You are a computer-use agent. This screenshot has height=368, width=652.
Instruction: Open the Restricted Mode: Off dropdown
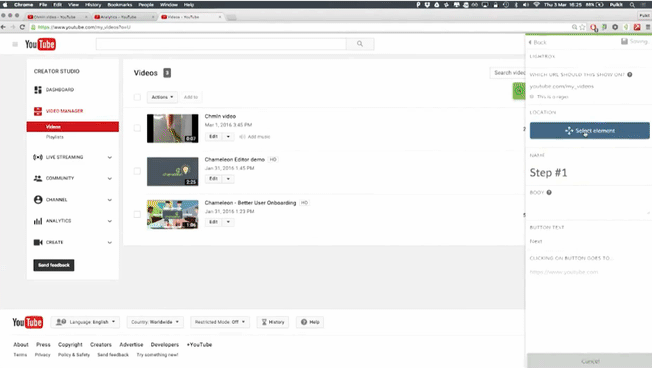[220, 322]
